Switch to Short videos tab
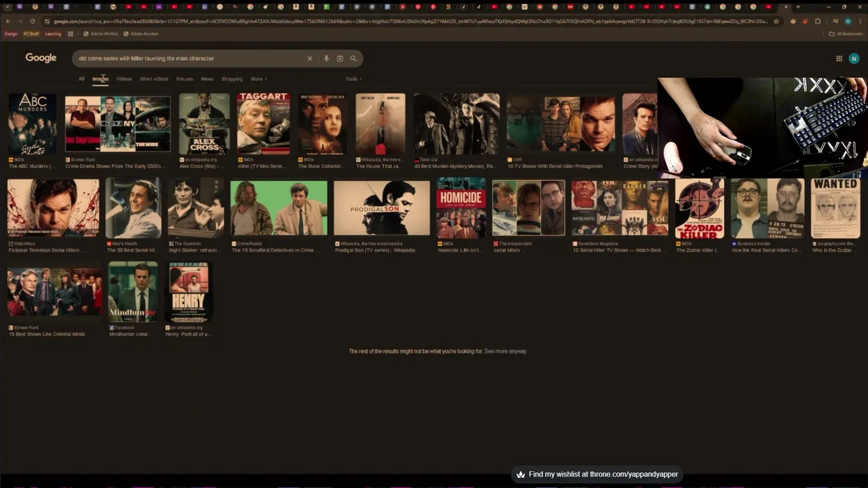The image size is (868, 488). point(154,79)
